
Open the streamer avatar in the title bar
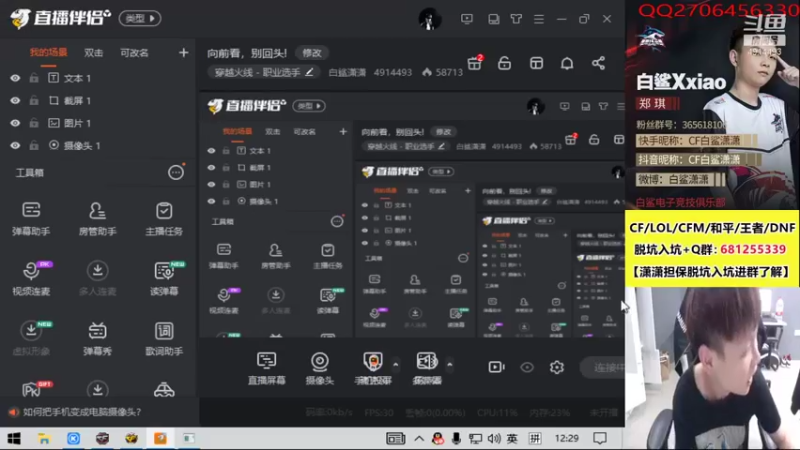tap(429, 19)
